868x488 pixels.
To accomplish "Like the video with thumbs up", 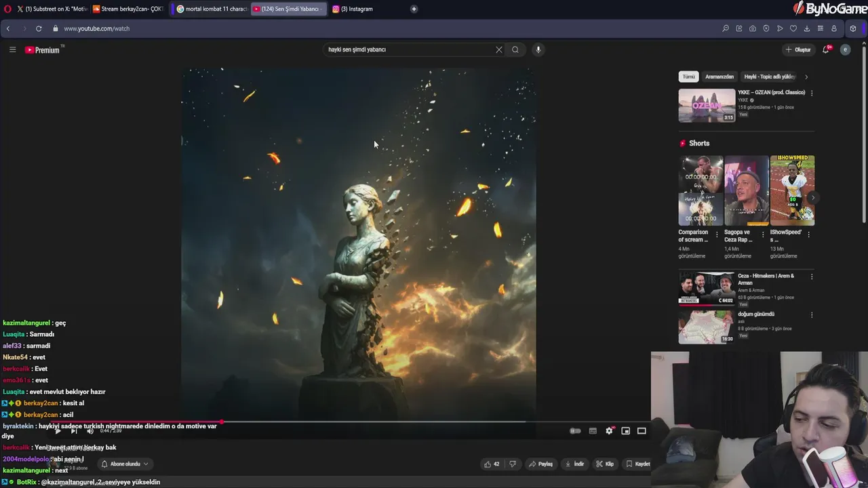I will pos(492,464).
